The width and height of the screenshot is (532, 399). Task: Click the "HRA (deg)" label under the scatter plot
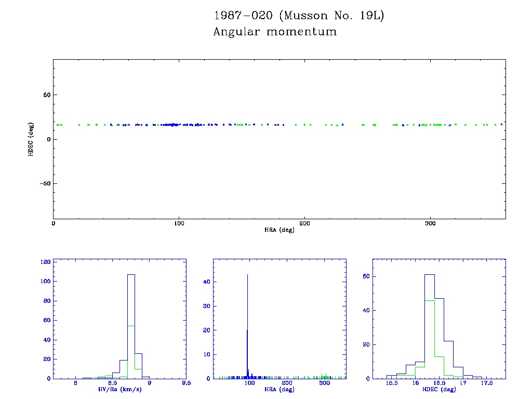(279, 230)
